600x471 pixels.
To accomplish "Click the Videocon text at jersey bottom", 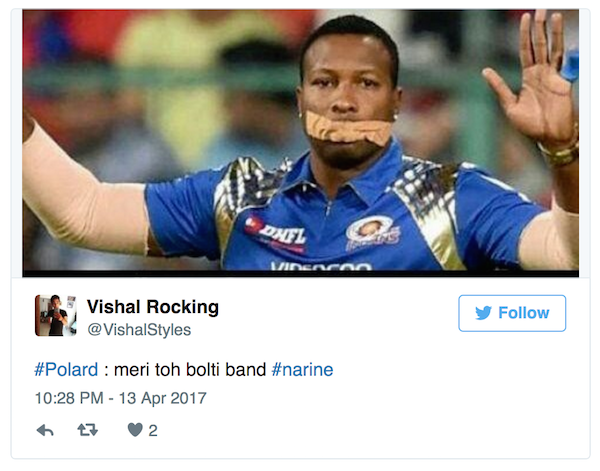I will [320, 267].
